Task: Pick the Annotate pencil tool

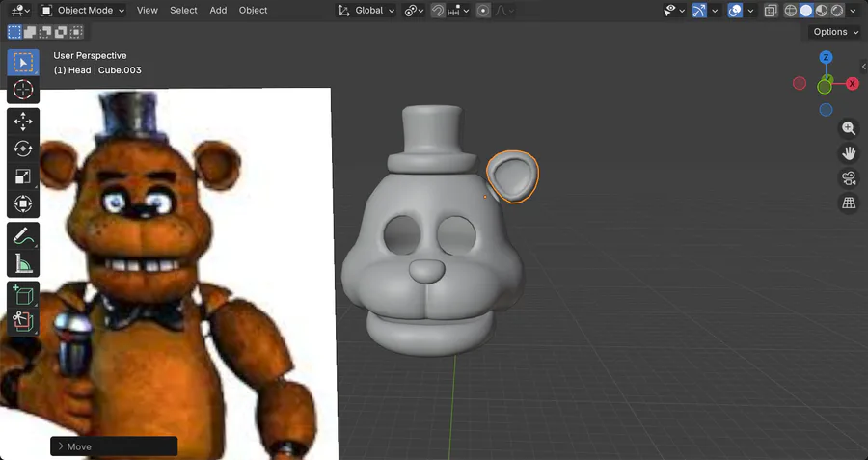Action: pos(23,236)
